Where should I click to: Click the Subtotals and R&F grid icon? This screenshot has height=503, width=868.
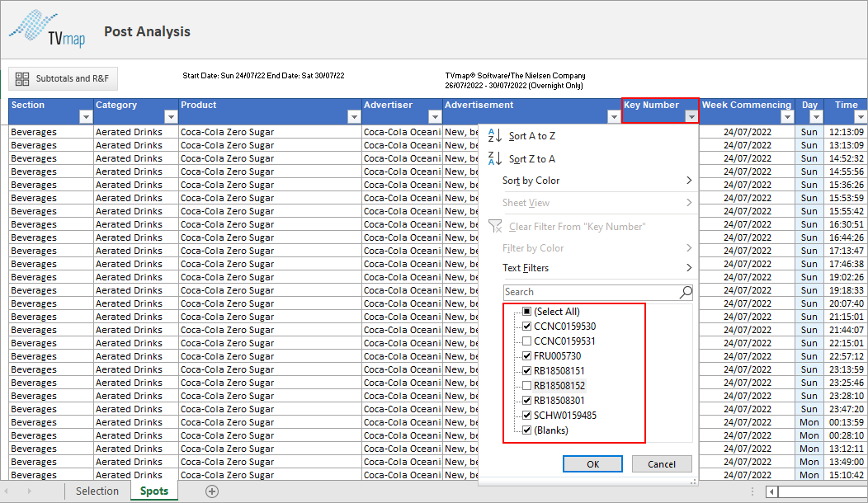tap(22, 78)
